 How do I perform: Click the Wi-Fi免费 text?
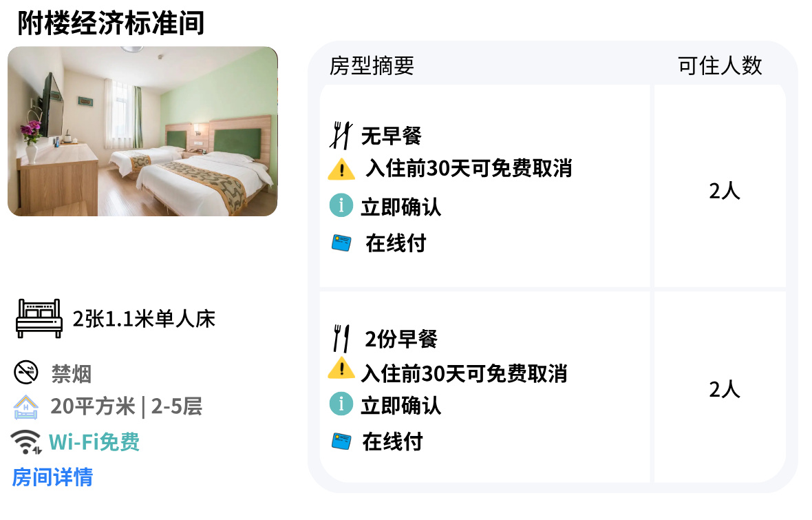(94, 442)
